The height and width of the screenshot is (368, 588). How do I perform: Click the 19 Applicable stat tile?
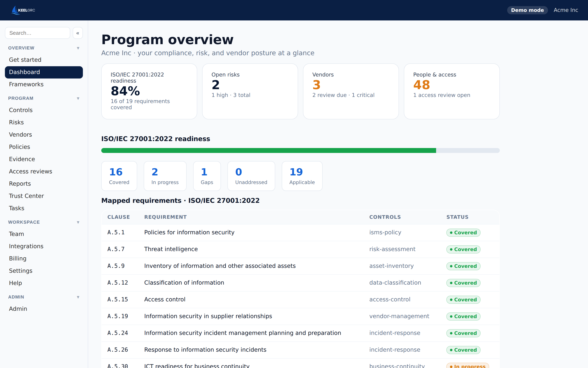click(x=302, y=176)
